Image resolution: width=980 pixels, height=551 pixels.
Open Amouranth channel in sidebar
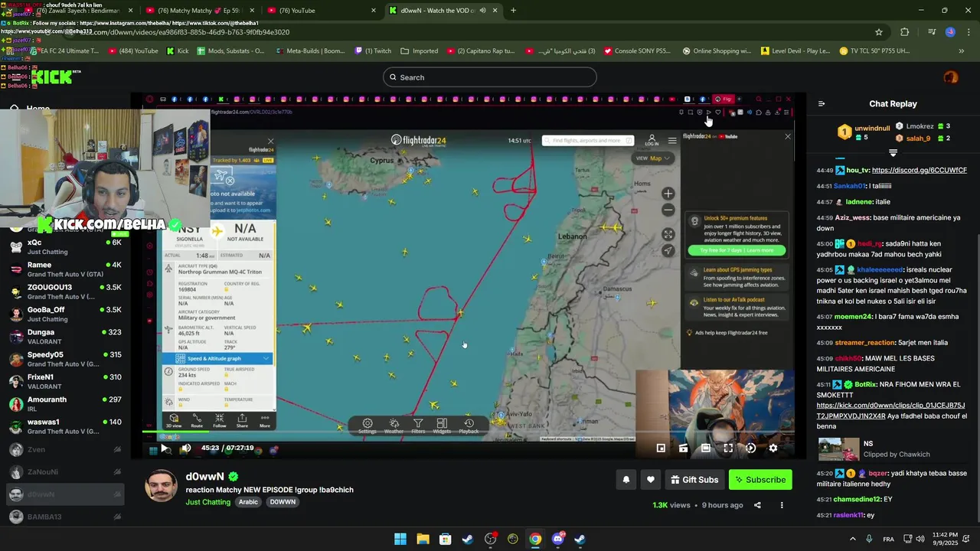pos(65,403)
